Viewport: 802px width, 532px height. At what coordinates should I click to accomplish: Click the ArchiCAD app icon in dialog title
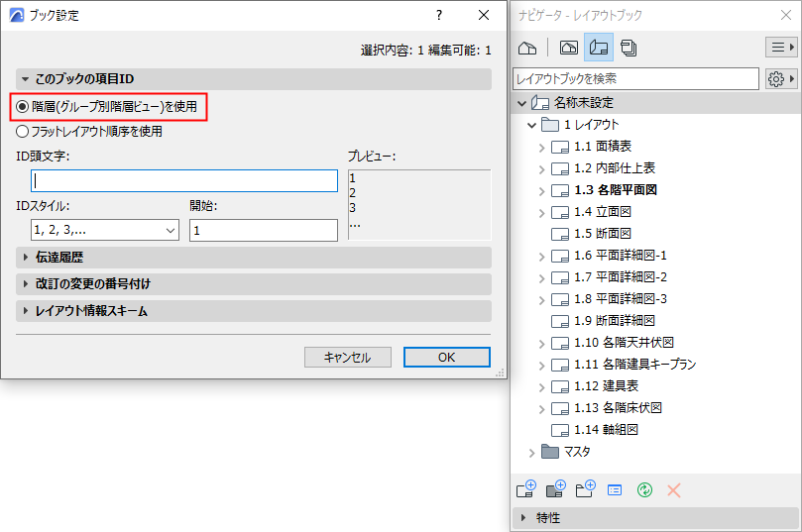pos(17,15)
